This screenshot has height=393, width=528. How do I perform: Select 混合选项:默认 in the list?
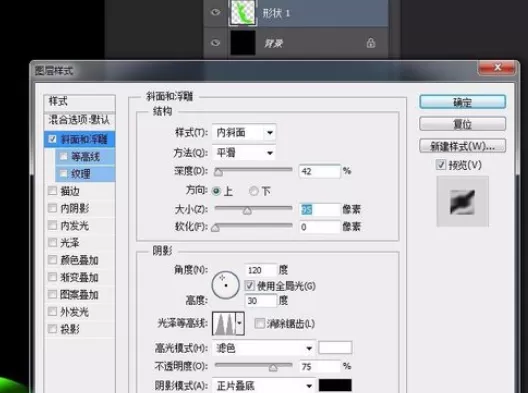tap(79, 120)
